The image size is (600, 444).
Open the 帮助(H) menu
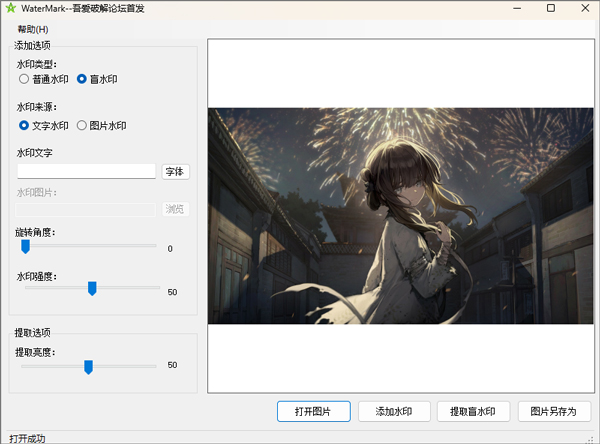point(33,29)
